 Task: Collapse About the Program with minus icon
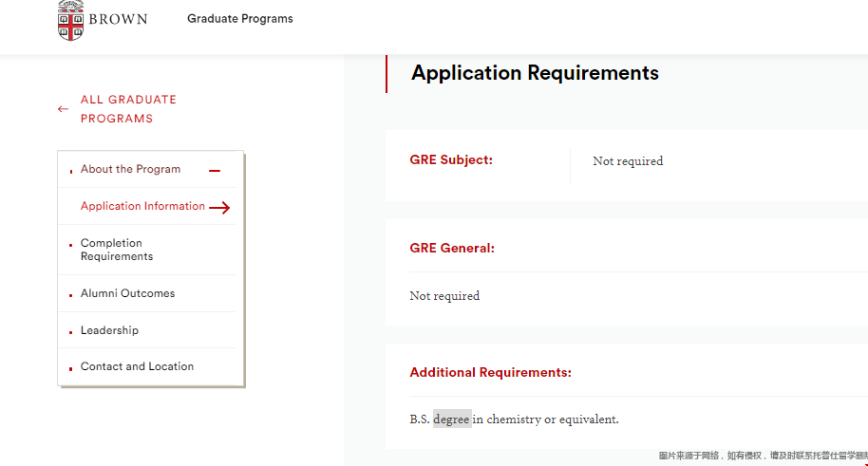[x=215, y=171]
